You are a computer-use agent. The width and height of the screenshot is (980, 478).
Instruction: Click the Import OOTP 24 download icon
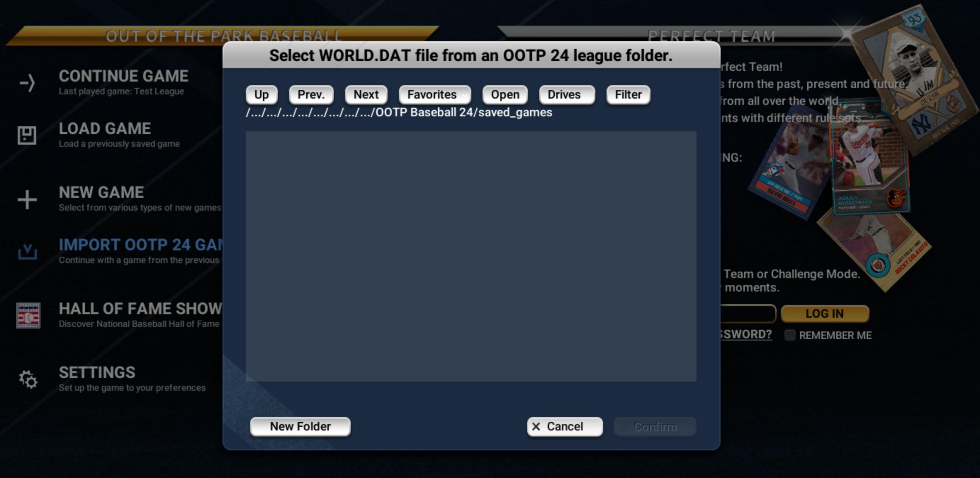27,251
